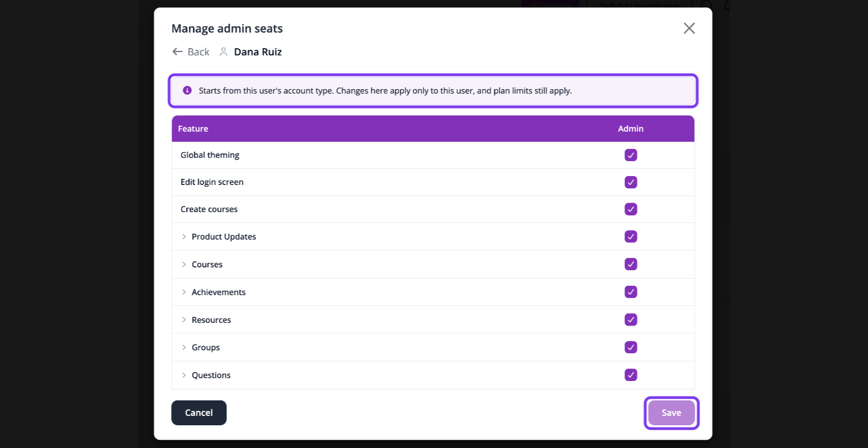The image size is (868, 448).
Task: Expand the Groups feature row
Action: point(184,347)
